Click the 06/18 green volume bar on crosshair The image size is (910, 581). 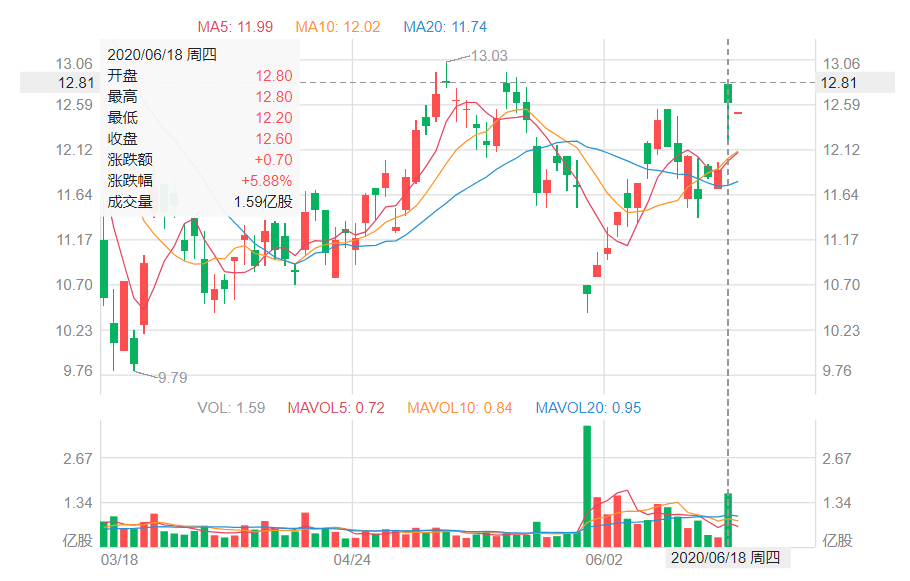(x=728, y=520)
